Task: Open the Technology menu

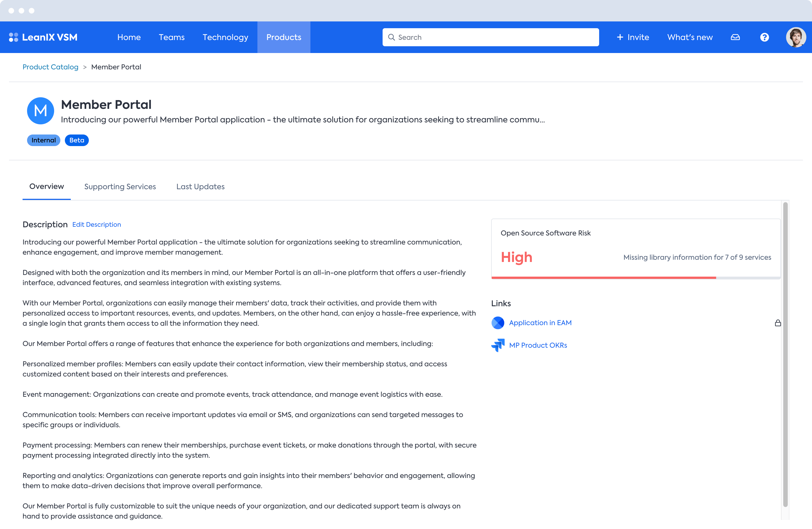Action: [225, 37]
